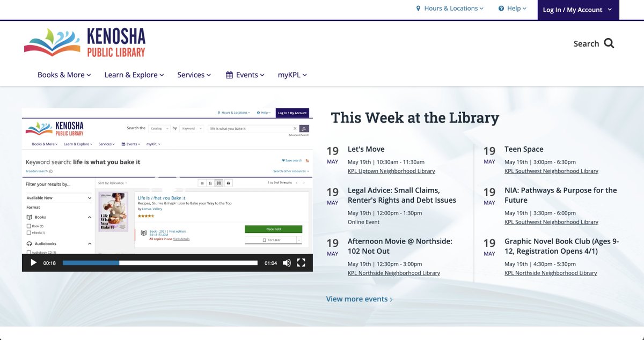Open the Graphic Novel Book Club event
This screenshot has width=644, height=340.
(x=561, y=246)
